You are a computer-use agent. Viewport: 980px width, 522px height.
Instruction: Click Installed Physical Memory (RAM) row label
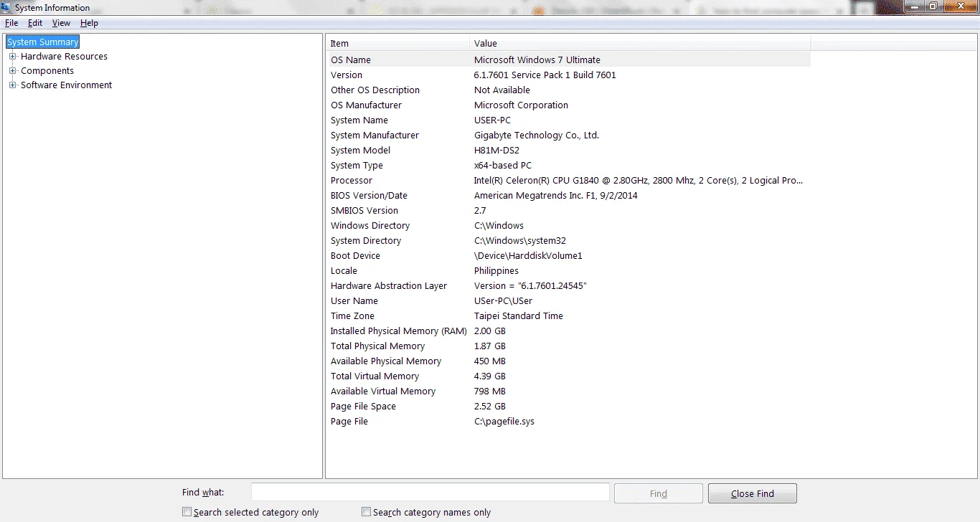pos(399,331)
